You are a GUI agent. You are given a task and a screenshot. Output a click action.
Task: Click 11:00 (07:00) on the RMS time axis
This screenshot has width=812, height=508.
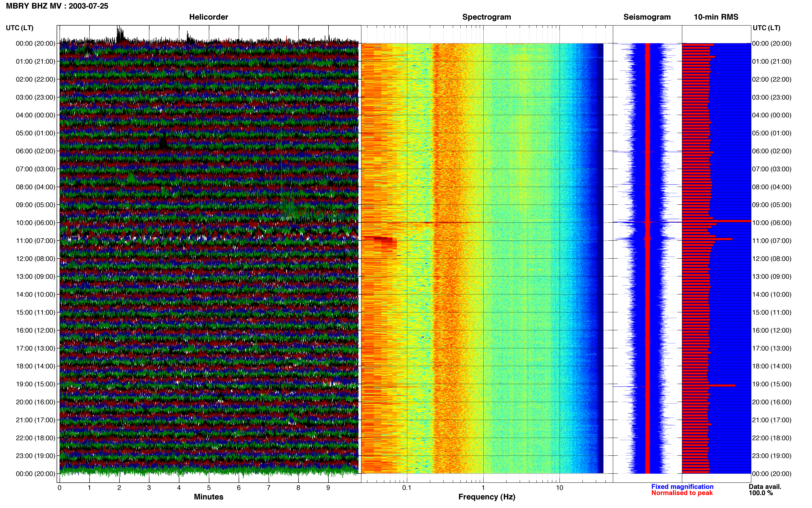coord(772,241)
